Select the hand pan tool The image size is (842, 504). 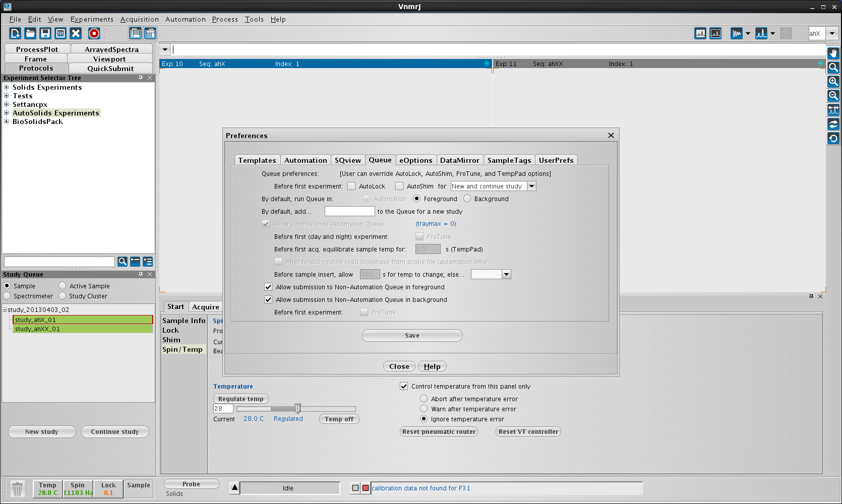833,53
